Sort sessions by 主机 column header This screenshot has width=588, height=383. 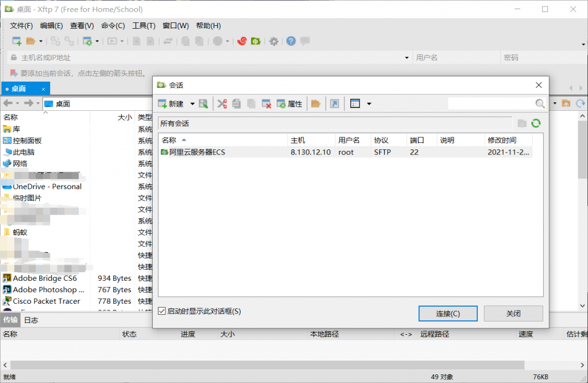point(311,140)
